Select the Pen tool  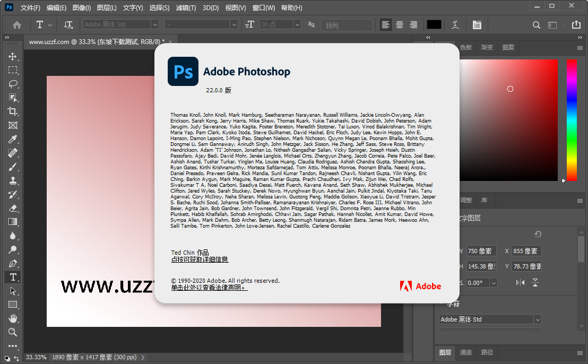(x=13, y=264)
